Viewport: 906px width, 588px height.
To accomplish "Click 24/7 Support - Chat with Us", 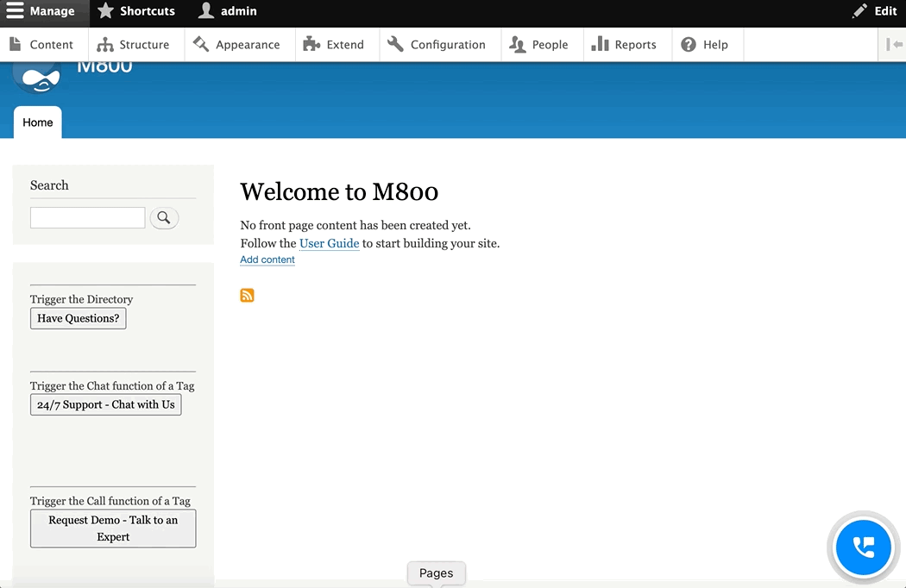I will (106, 404).
